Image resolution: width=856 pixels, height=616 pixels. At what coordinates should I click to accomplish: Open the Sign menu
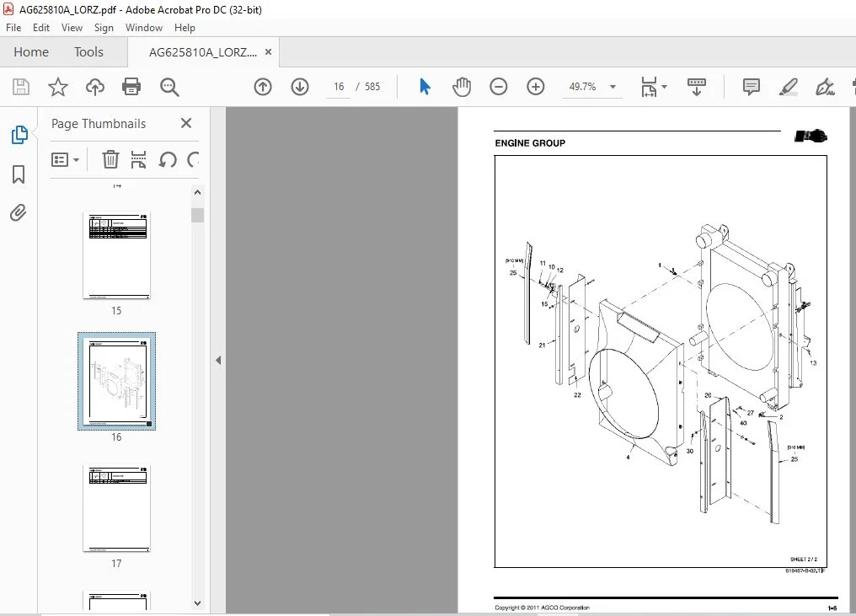pyautogui.click(x=104, y=28)
